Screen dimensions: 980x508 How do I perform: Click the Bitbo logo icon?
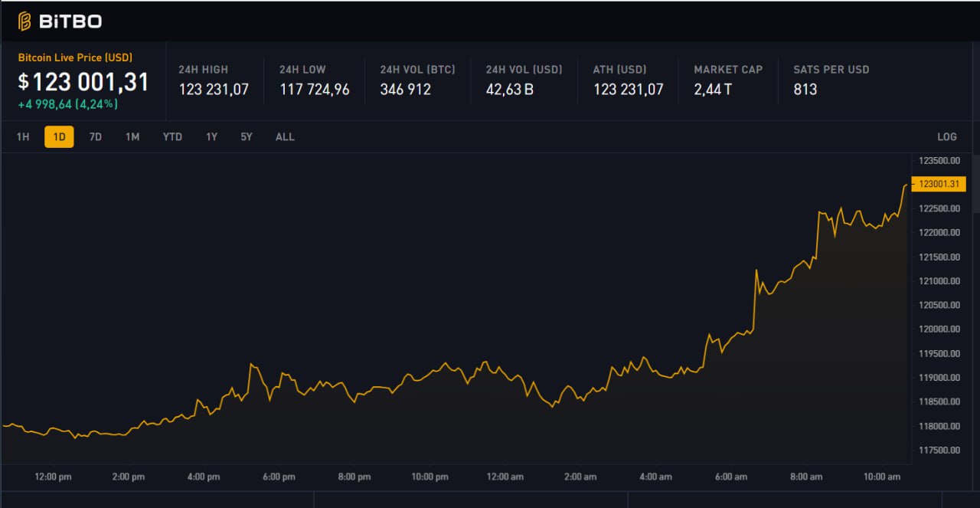[24, 21]
